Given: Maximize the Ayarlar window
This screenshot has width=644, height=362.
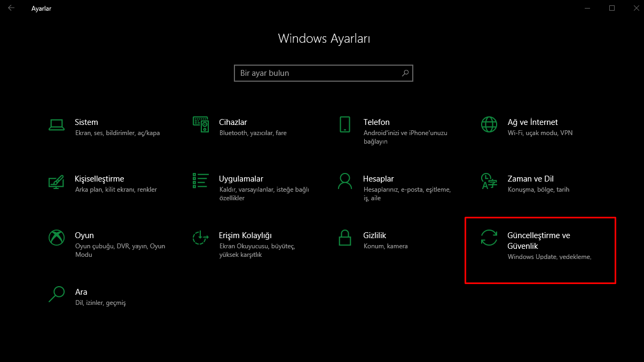Looking at the screenshot, I should [612, 8].
